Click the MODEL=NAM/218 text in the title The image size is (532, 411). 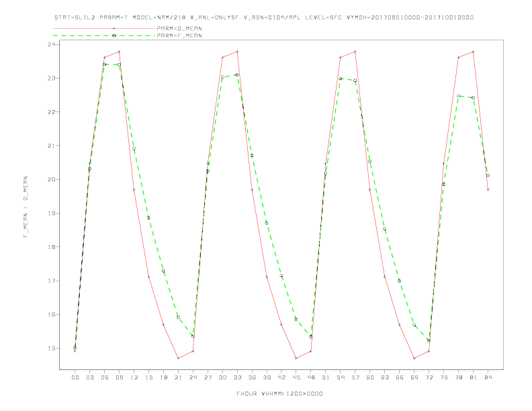pyautogui.click(x=159, y=17)
